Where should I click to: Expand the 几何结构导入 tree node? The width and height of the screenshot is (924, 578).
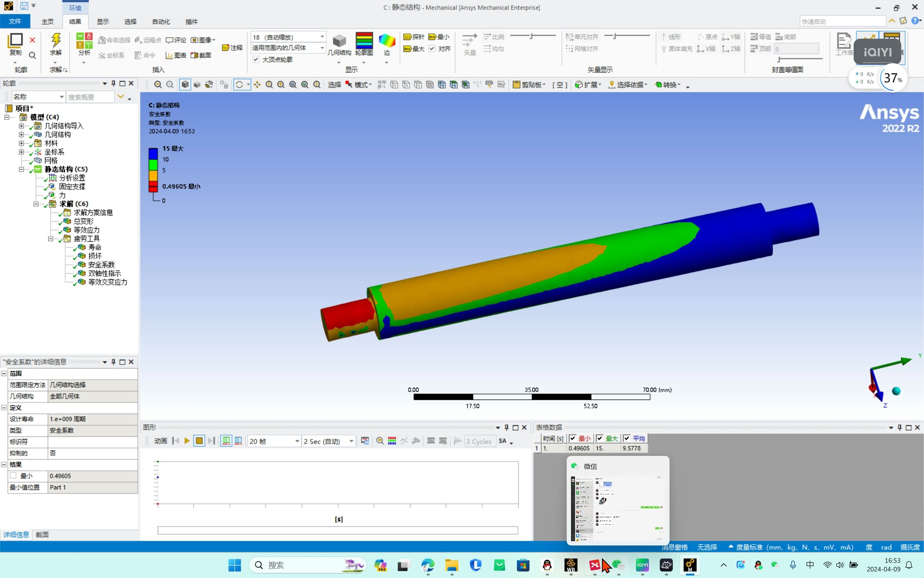[21, 126]
